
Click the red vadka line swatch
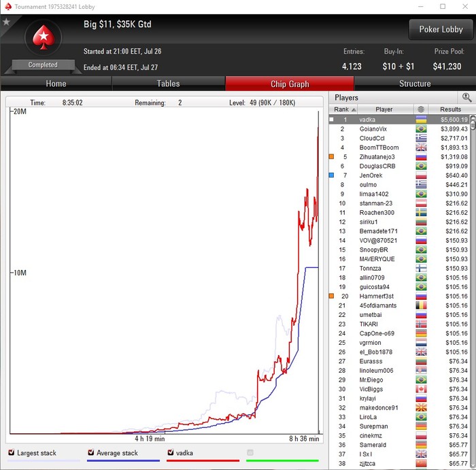(x=203, y=461)
